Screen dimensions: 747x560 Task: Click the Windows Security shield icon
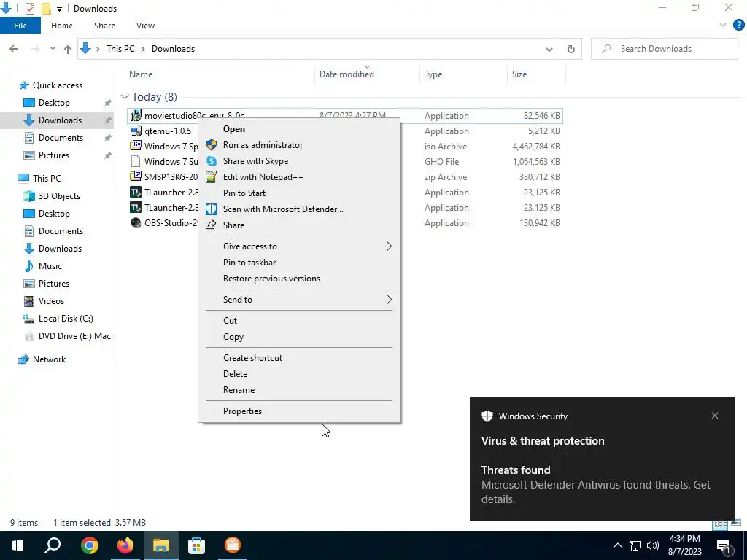(x=487, y=416)
